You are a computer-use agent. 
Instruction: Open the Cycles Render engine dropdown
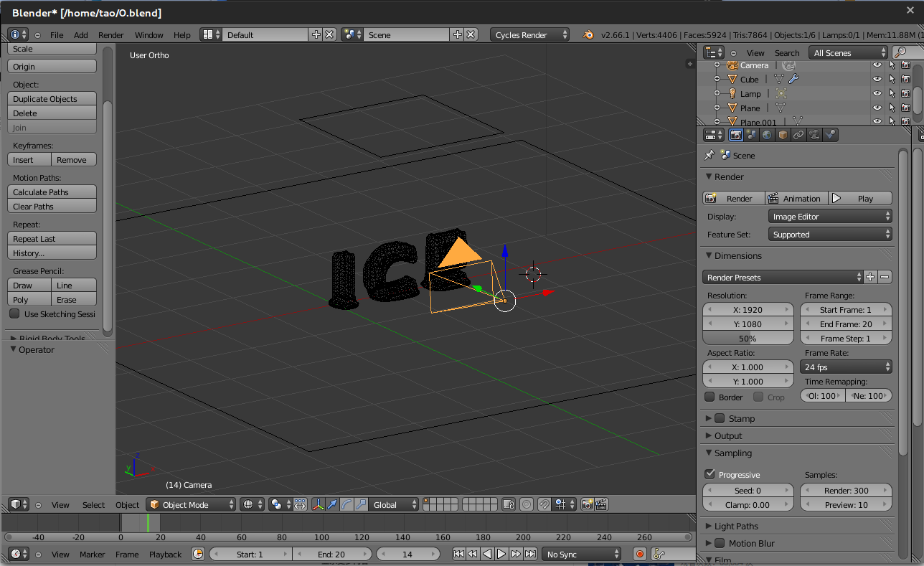click(530, 34)
